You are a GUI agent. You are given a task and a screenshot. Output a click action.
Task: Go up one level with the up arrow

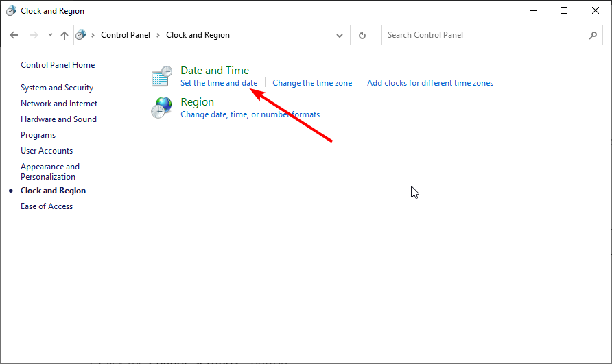64,35
